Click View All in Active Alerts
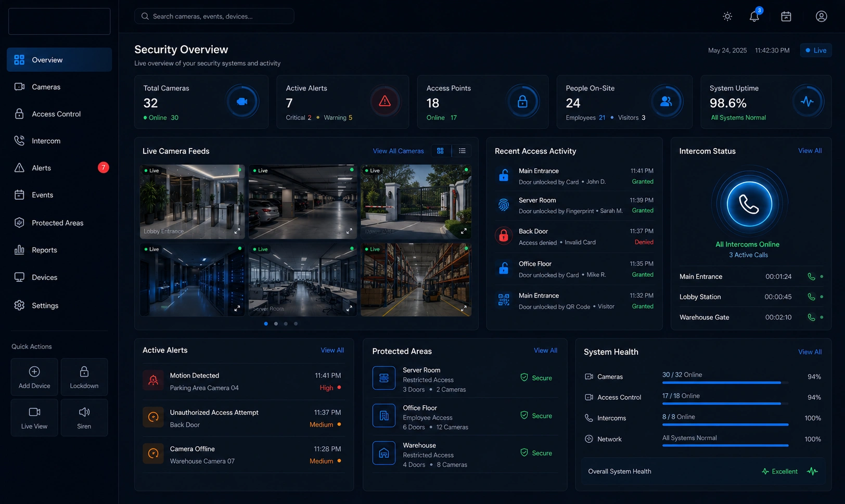 (x=332, y=350)
